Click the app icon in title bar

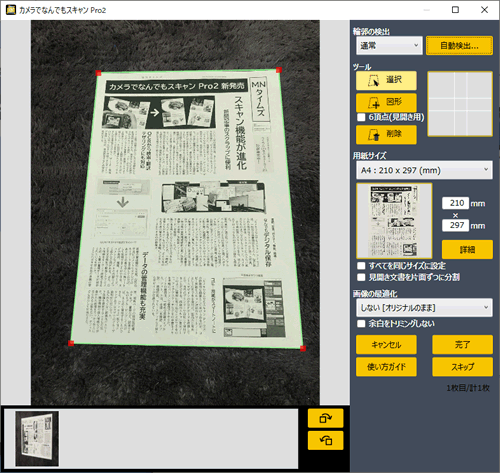tap(11, 10)
